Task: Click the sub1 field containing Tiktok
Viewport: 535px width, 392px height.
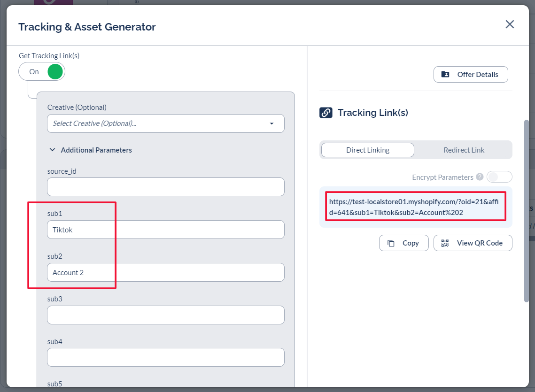Action: point(165,230)
